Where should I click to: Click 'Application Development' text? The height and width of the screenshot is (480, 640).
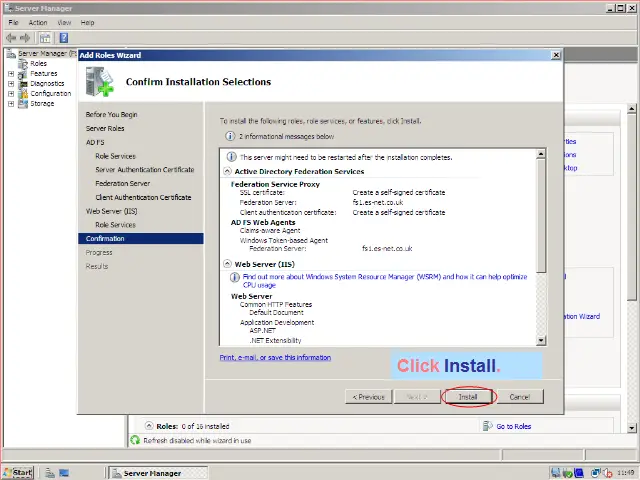click(277, 322)
